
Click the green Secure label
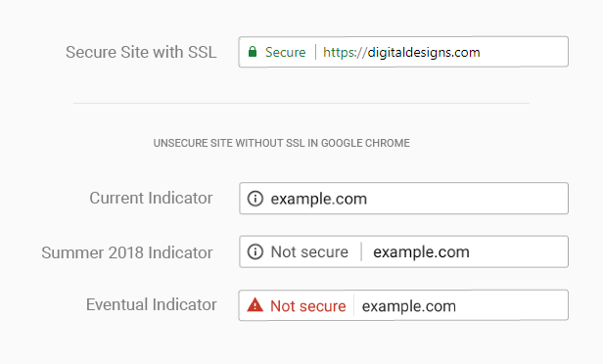[x=286, y=52]
